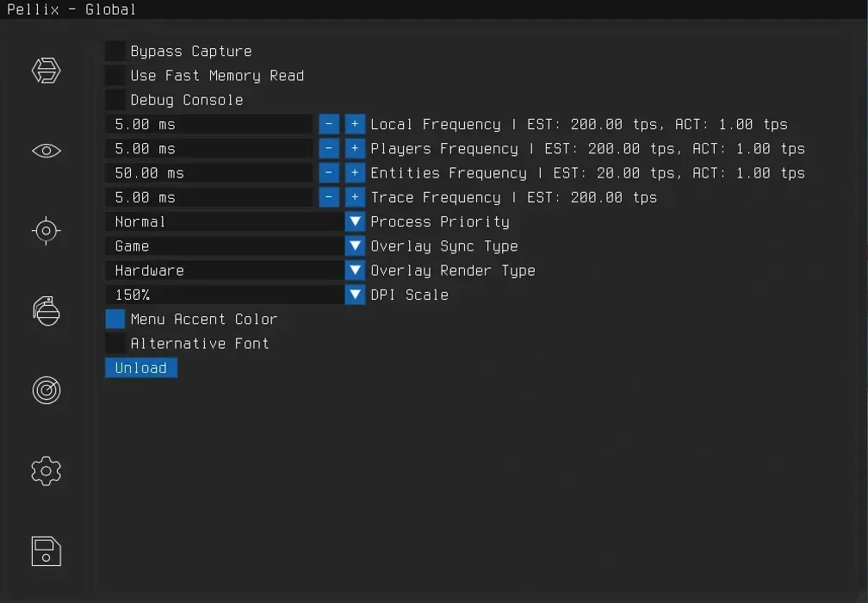Click the Trace Frequency EST 200.00 tps text
This screenshot has width=868, height=603.
click(x=514, y=197)
